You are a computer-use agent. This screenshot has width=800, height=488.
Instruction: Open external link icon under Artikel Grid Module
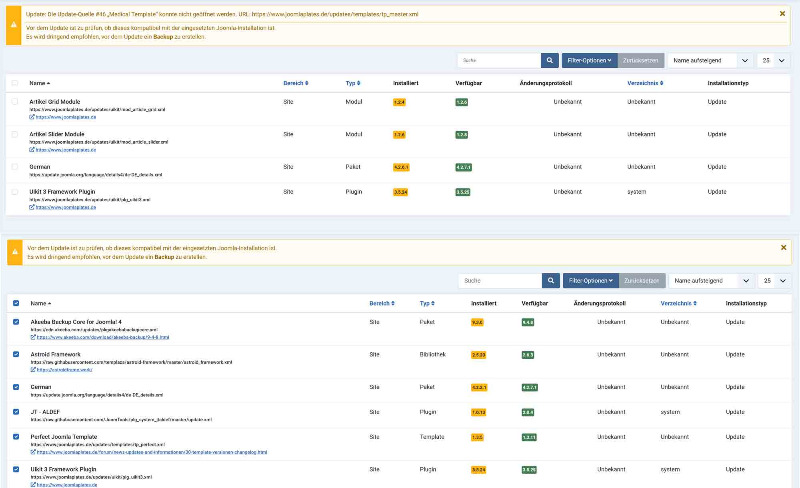(32, 117)
